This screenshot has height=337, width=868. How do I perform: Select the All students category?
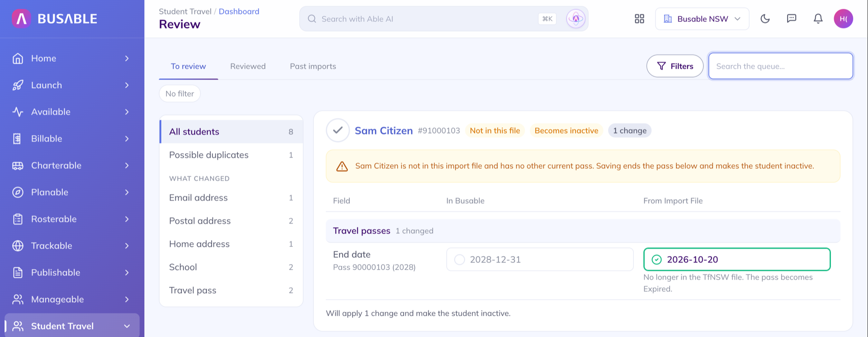click(231, 131)
